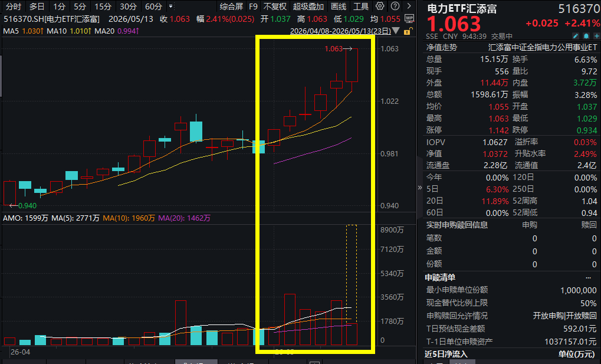Click the pencil edit note icon
601x364 pixels.
coord(575,36)
